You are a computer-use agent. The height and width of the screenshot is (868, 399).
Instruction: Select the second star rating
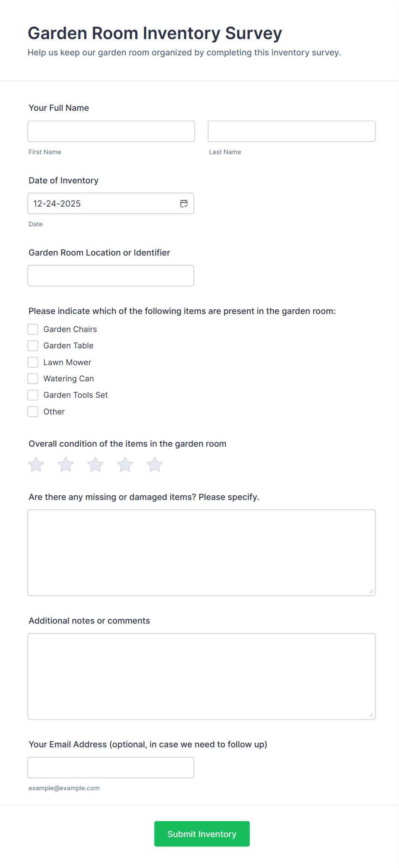65,464
